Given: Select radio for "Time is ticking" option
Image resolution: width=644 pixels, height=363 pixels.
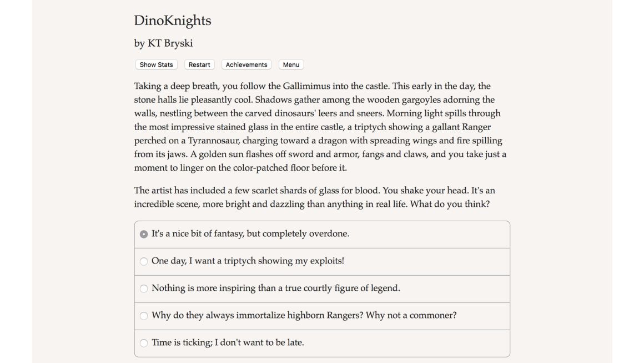Looking at the screenshot, I should click(x=144, y=343).
